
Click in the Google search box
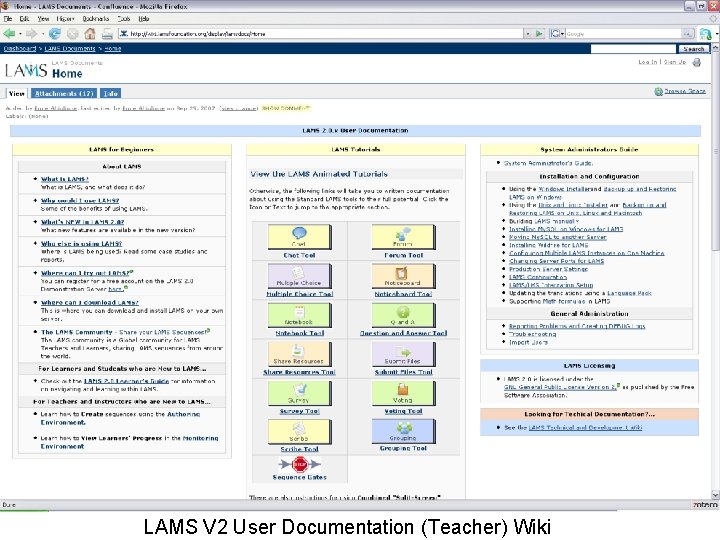click(624, 34)
